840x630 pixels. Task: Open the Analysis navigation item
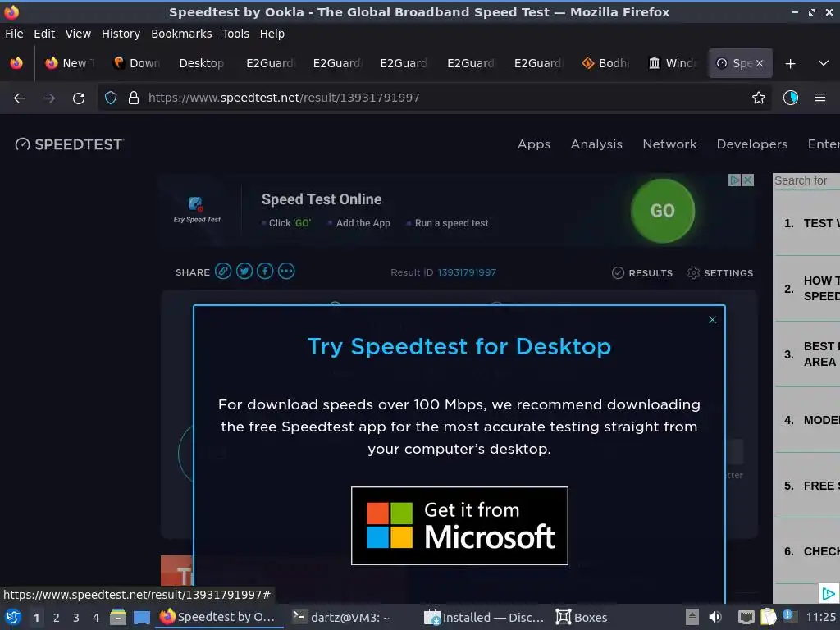tap(596, 144)
